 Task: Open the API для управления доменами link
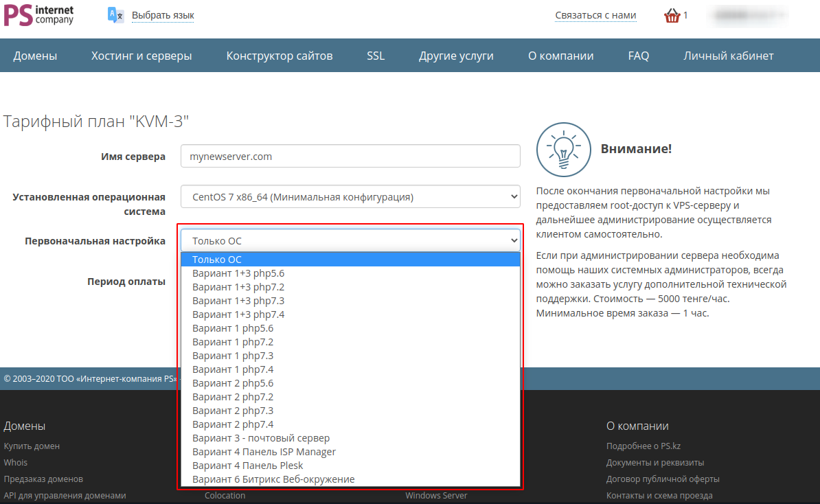(x=65, y=495)
